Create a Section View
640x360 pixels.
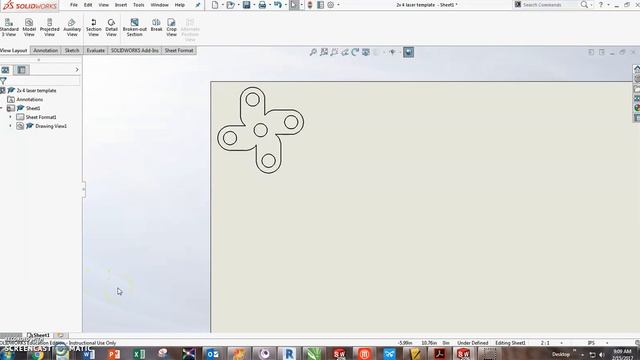pyautogui.click(x=93, y=27)
